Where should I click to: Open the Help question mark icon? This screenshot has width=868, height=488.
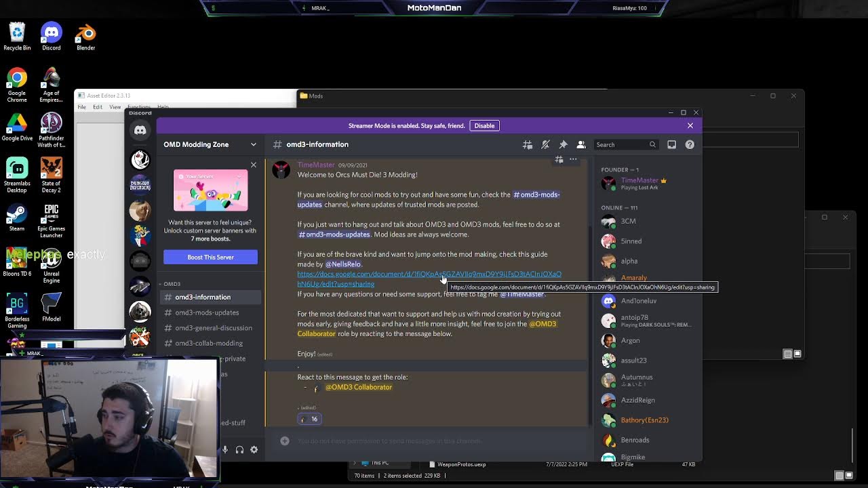coord(690,144)
